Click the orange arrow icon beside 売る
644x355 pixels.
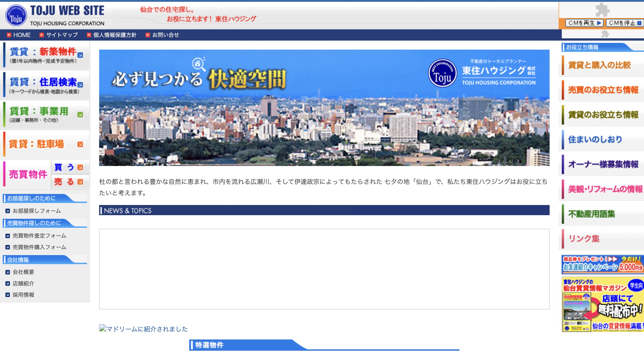coord(80,182)
